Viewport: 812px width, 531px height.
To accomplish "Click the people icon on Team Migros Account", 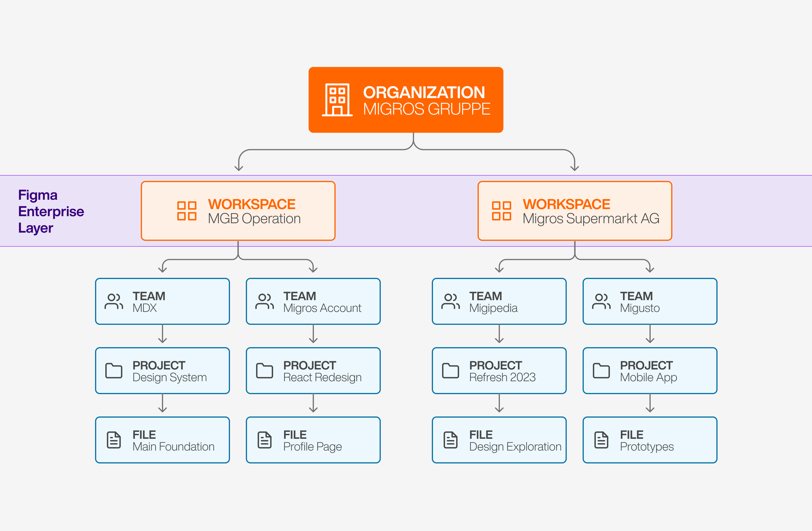I will tap(265, 301).
